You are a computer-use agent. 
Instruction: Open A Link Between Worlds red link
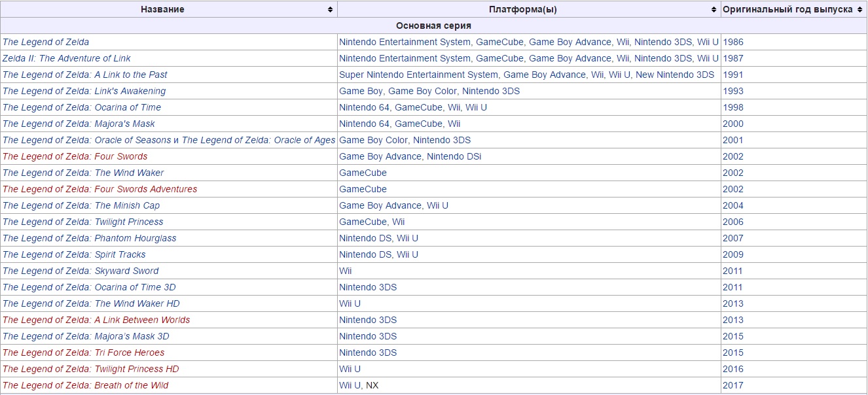pyautogui.click(x=96, y=320)
